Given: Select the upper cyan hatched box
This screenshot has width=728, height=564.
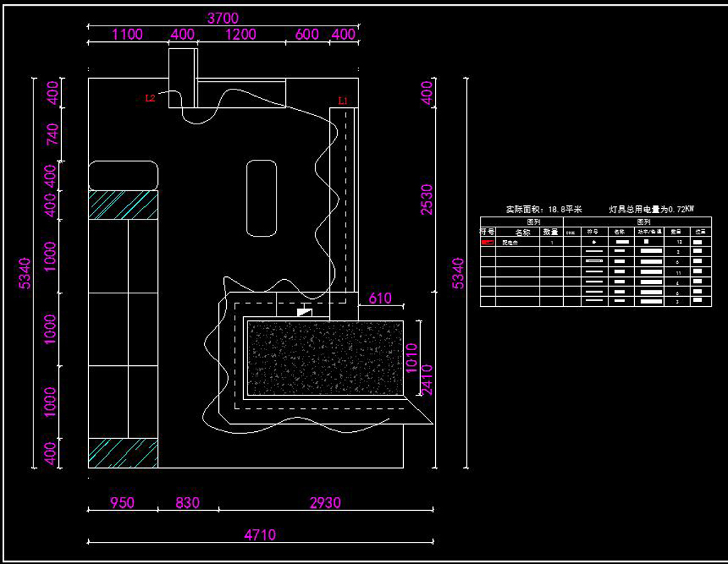Looking at the screenshot, I should (x=123, y=205).
